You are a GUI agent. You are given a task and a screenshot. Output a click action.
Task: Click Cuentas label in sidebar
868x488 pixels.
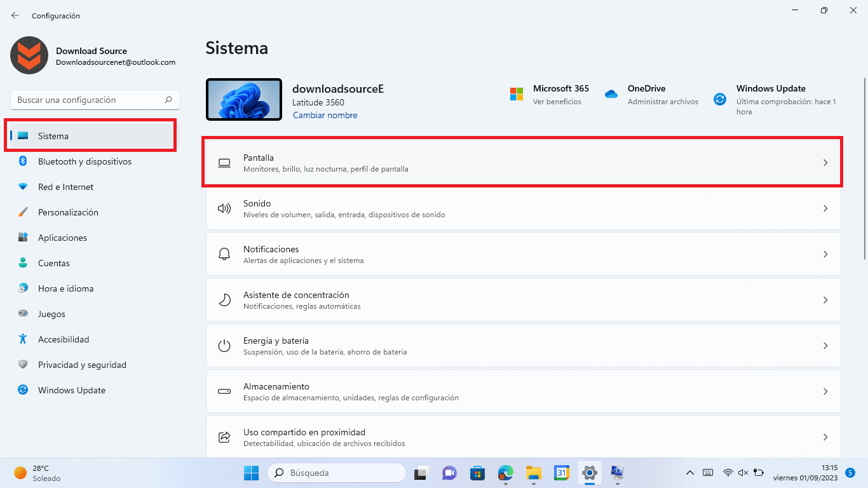54,263
